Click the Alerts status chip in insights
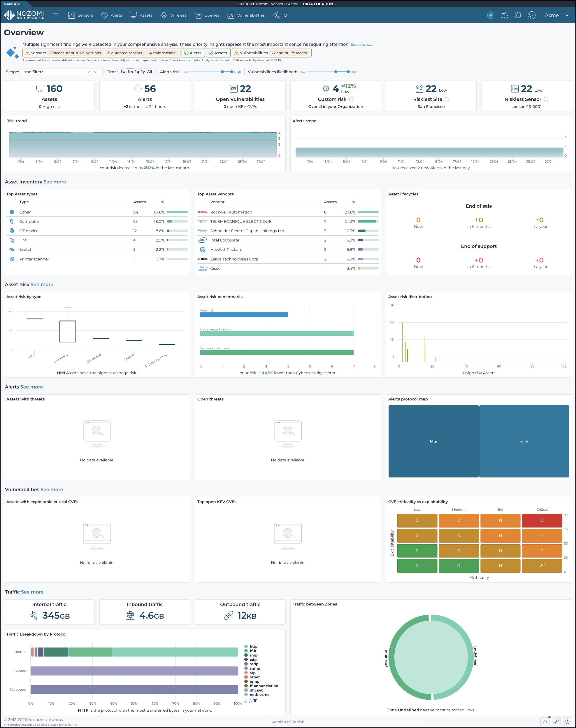 (x=193, y=53)
